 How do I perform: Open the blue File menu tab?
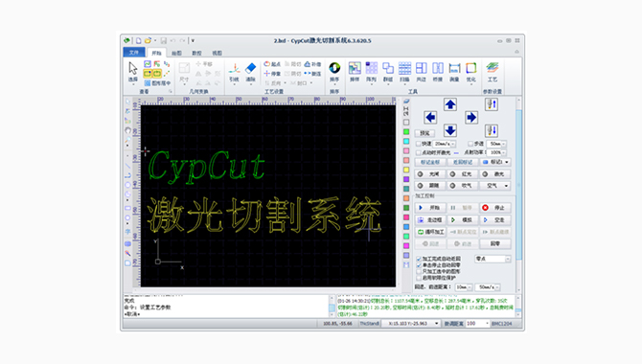[134, 53]
